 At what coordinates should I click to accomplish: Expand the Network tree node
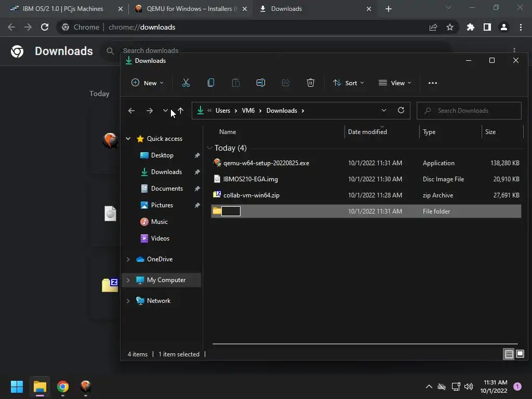(128, 301)
